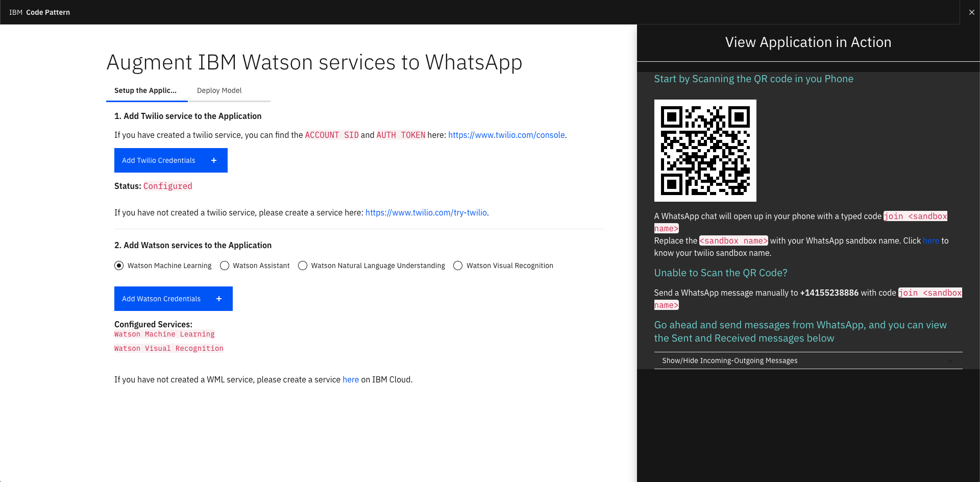The width and height of the screenshot is (980, 482).
Task: Click Show/Hide Incoming-Outgoing Messages label
Action: pyautogui.click(x=730, y=360)
